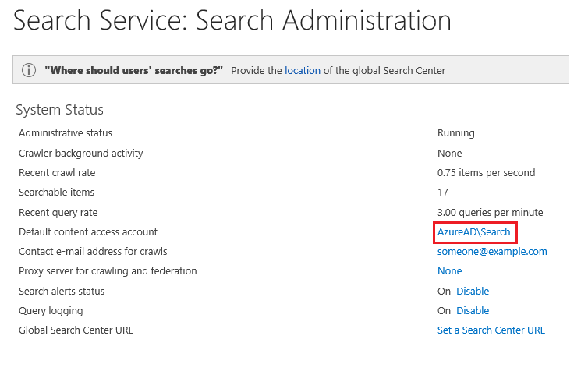Screen dimensions: 588x371
Task: Click the Administrative status label
Action: 66,133
